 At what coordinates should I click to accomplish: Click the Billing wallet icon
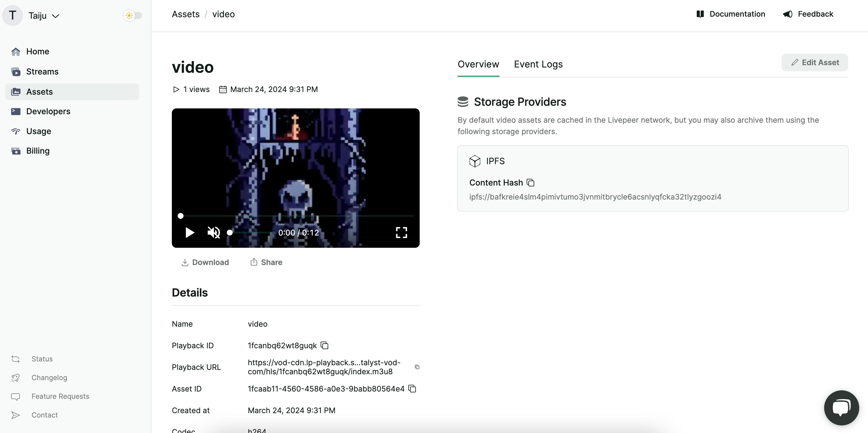(x=16, y=151)
